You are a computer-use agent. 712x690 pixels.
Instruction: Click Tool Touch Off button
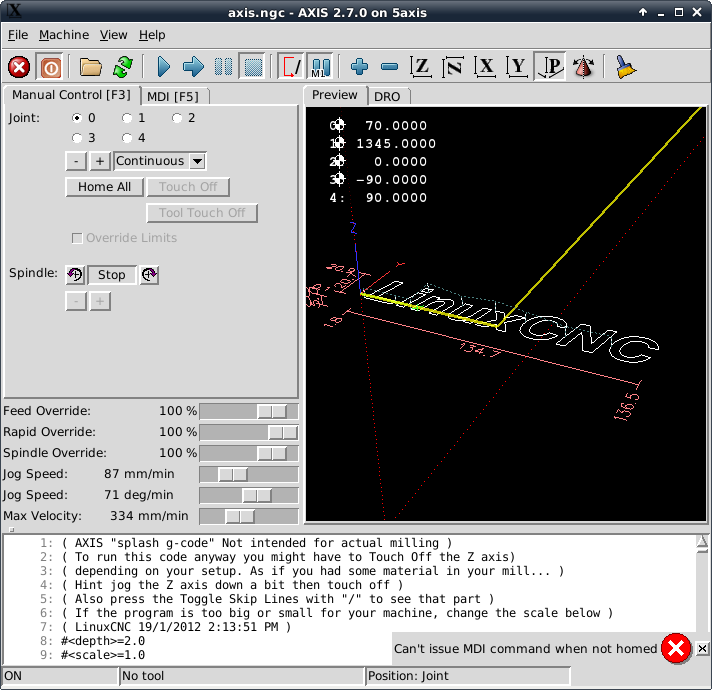[x=202, y=213]
